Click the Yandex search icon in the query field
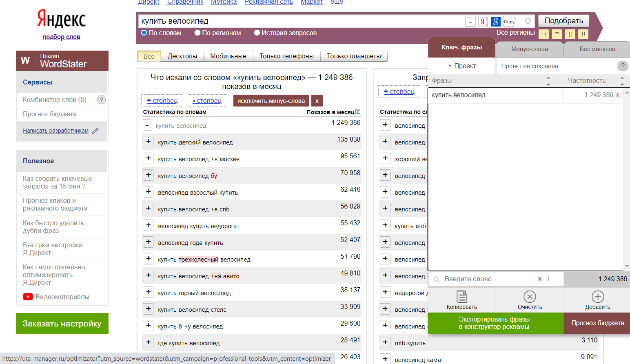Image resolution: width=630 pixels, height=364 pixels. (483, 22)
